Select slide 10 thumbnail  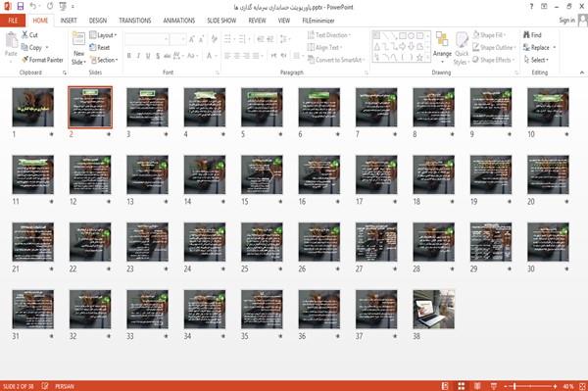pyautogui.click(x=548, y=107)
